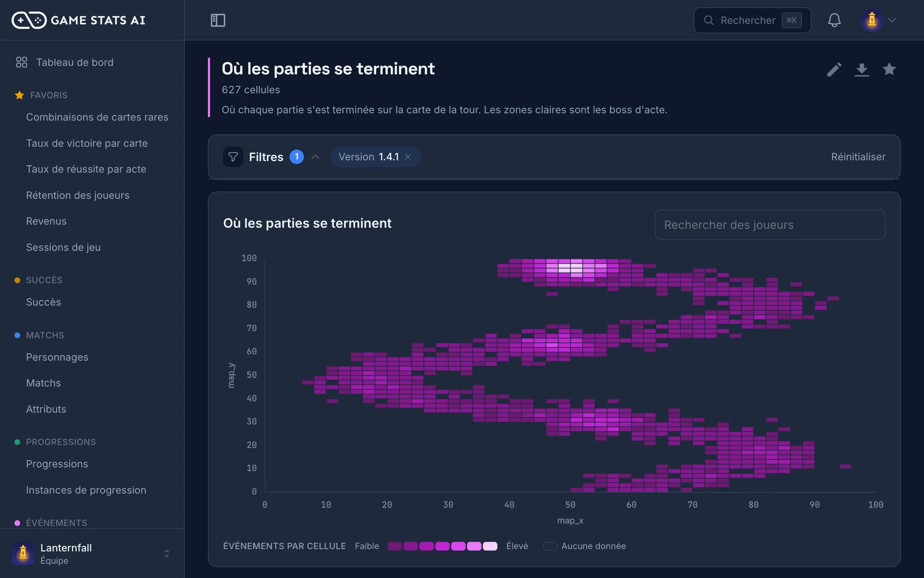This screenshot has height=578, width=924.
Task: Open notifications bell
Action: [x=834, y=20]
